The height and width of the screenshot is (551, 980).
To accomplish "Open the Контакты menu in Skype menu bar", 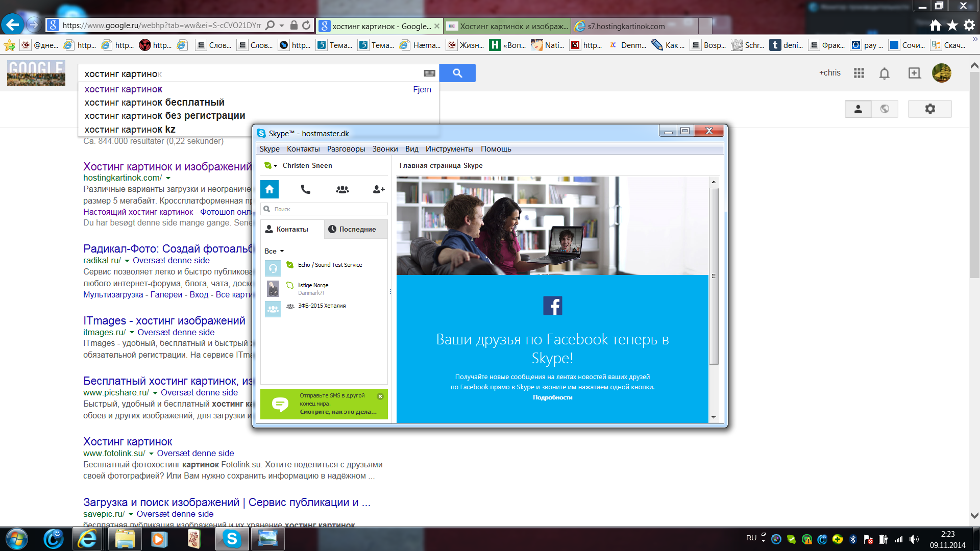I will (x=303, y=149).
